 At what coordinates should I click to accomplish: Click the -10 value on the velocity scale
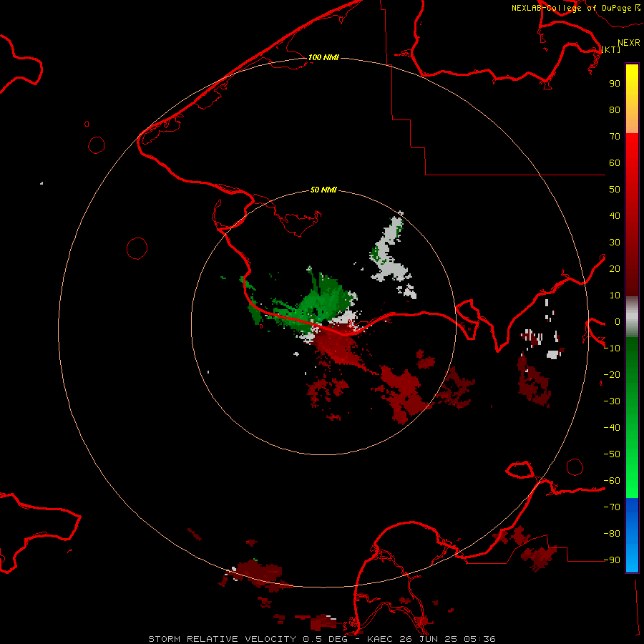point(612,348)
